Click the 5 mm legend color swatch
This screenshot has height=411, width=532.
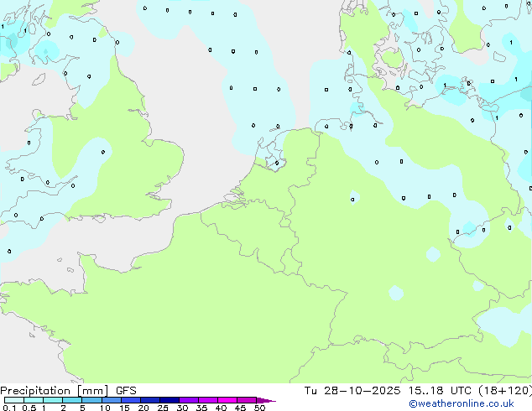tap(91, 400)
